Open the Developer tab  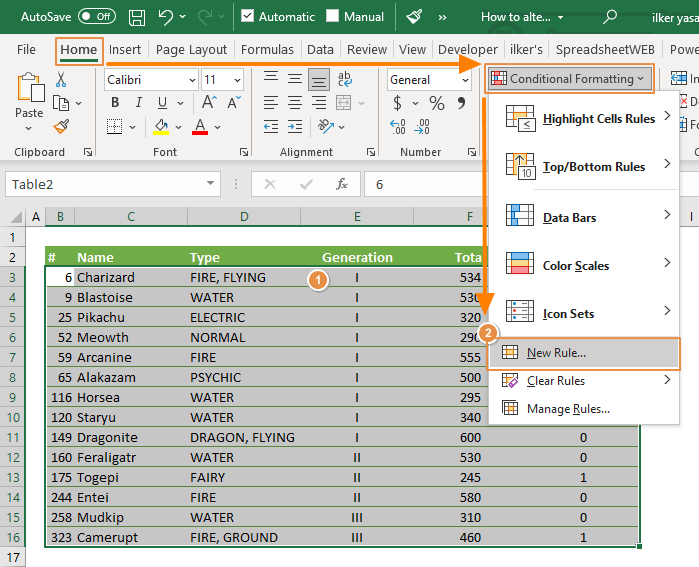coord(468,49)
